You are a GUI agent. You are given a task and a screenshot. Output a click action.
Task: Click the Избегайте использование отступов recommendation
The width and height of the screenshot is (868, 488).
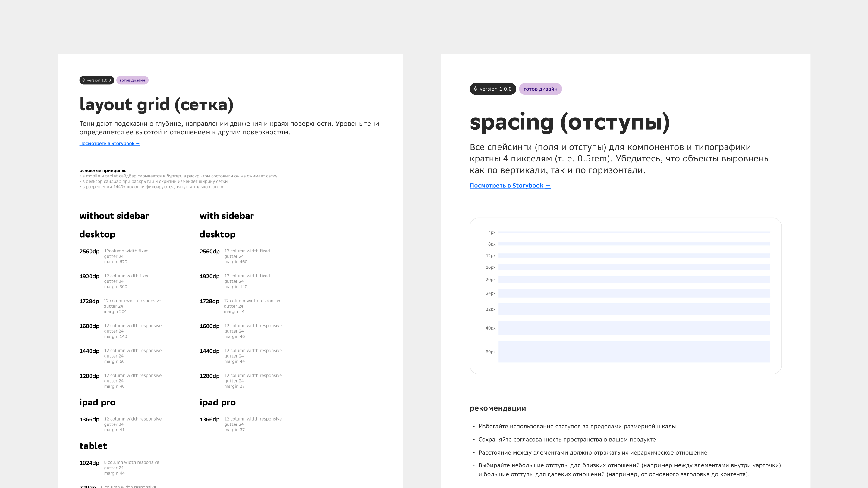[577, 427]
